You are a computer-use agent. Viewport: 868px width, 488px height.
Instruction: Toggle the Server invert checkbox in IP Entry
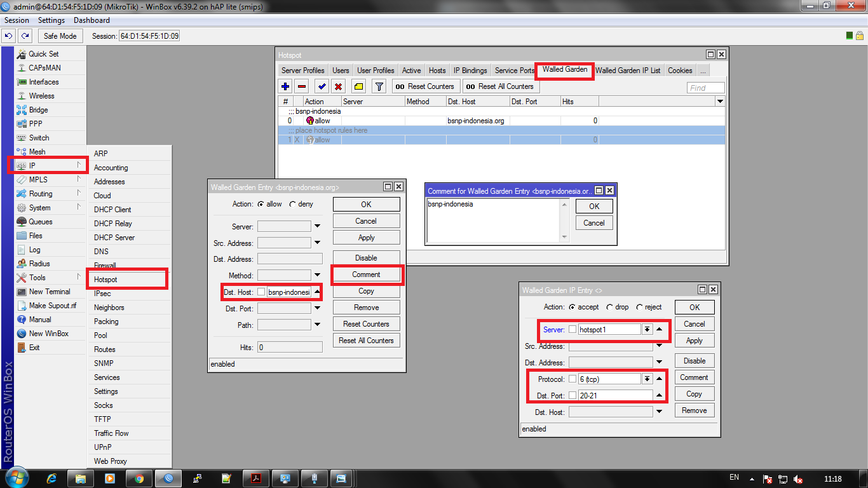573,330
